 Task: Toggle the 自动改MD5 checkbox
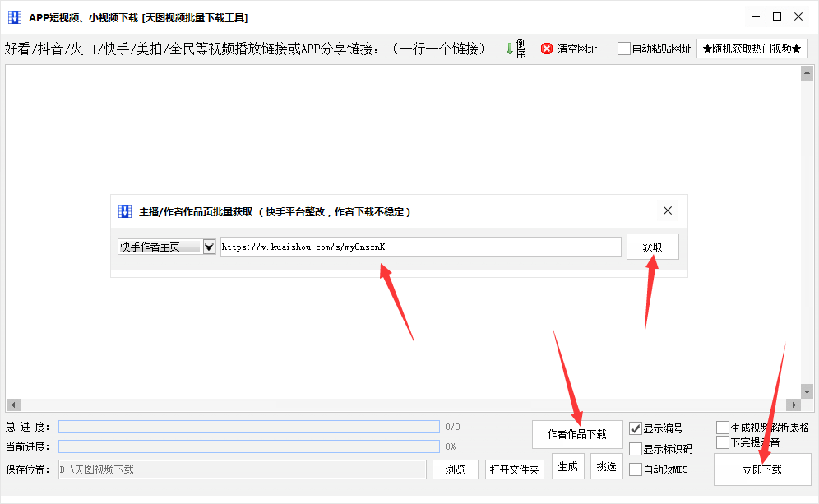tap(635, 469)
